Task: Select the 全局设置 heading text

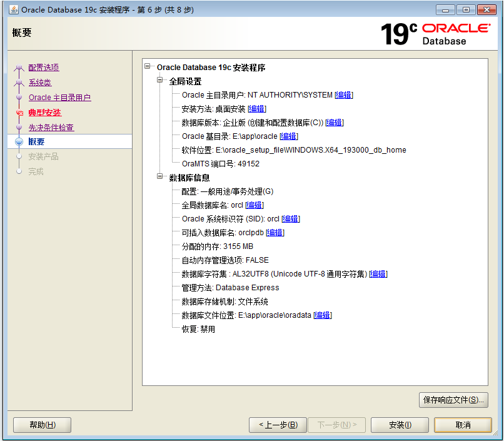Action: point(185,81)
